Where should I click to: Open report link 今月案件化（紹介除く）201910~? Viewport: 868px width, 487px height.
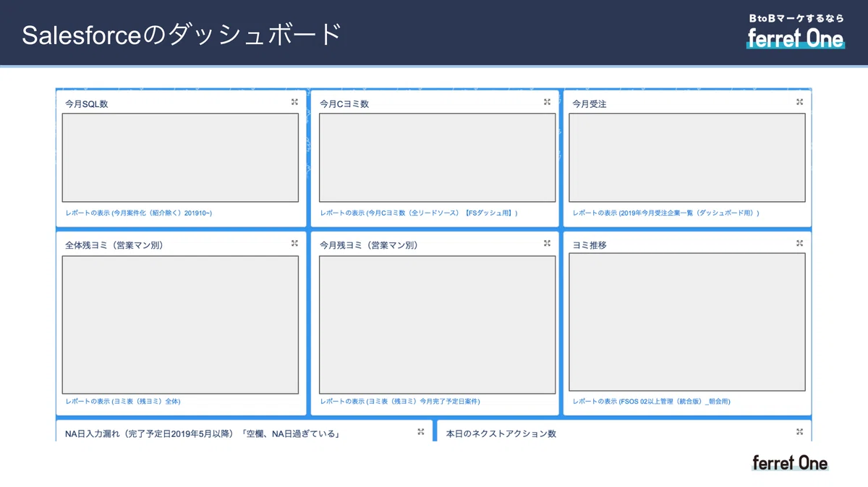(138, 213)
